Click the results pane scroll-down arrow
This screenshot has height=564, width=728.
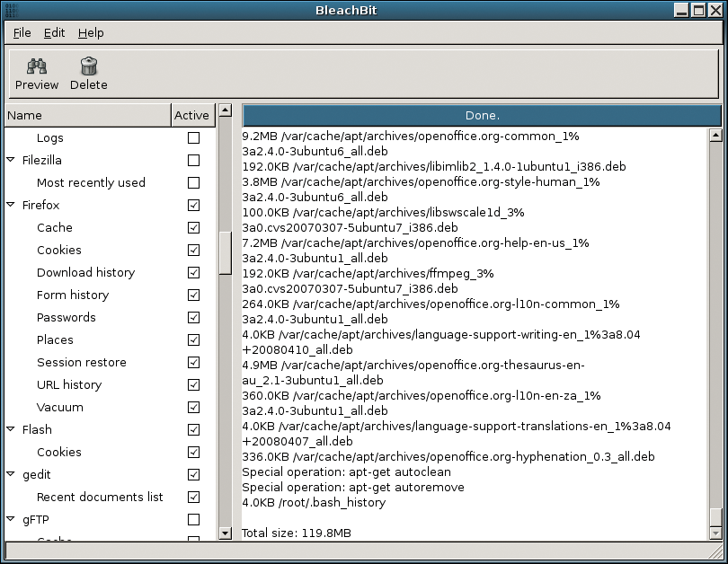716,533
